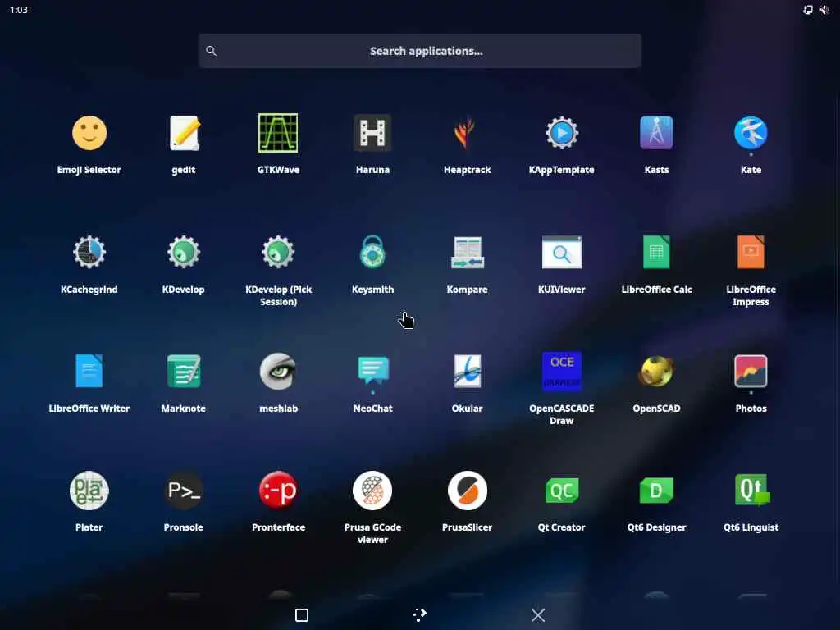Click the volume muted status icon
The height and width of the screenshot is (630, 840).
click(824, 10)
